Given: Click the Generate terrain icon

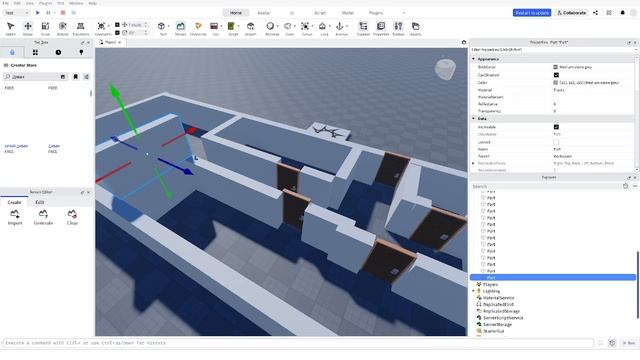Looking at the screenshot, I should point(43,214).
